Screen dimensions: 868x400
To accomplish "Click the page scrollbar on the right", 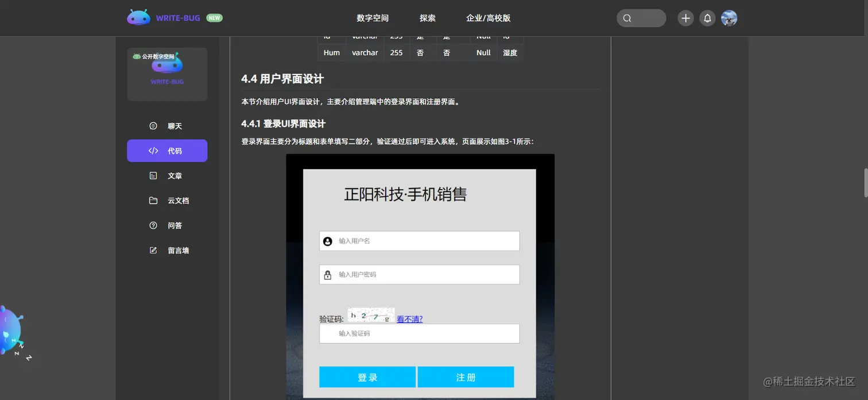I will coord(864,182).
